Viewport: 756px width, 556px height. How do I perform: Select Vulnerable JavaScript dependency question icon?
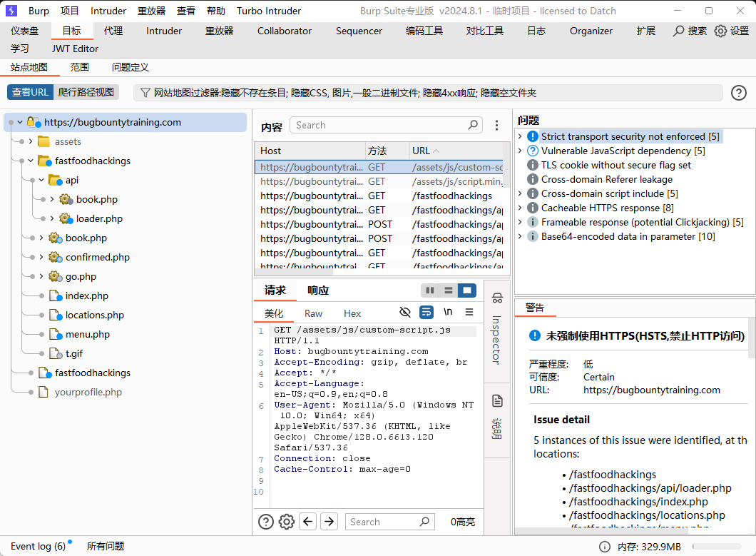pyautogui.click(x=532, y=151)
